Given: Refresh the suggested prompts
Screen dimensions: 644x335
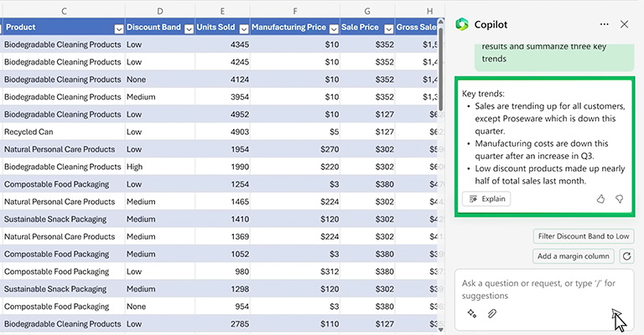Looking at the screenshot, I should pyautogui.click(x=626, y=256).
